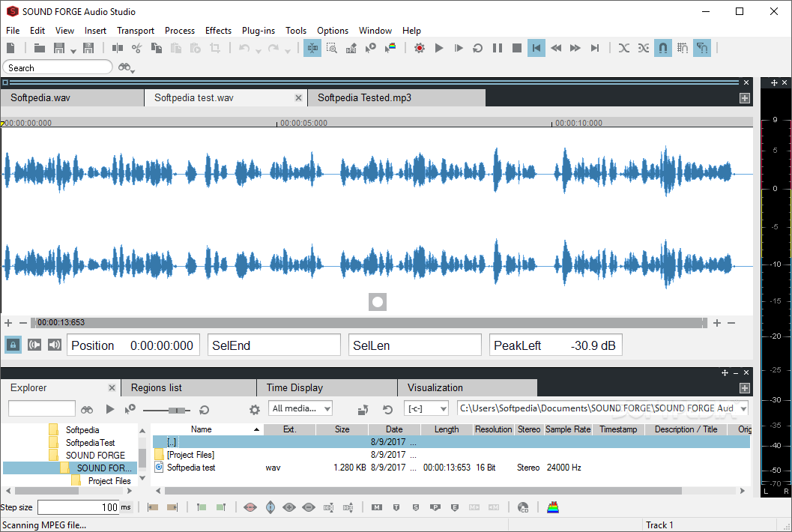Click the waveform horizontal zoom scrollbar showing 00:00:13:653

pyautogui.click(x=369, y=322)
